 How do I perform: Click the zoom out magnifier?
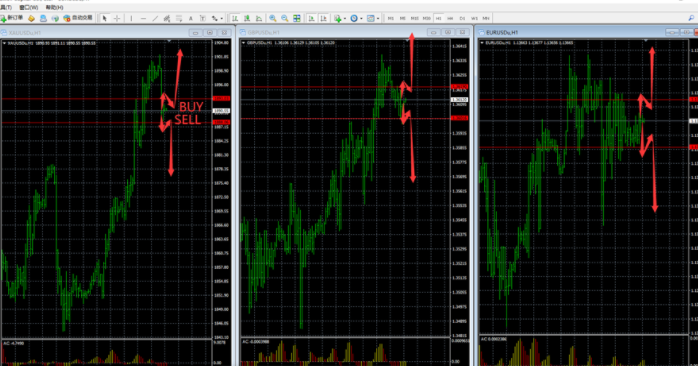tap(284, 18)
